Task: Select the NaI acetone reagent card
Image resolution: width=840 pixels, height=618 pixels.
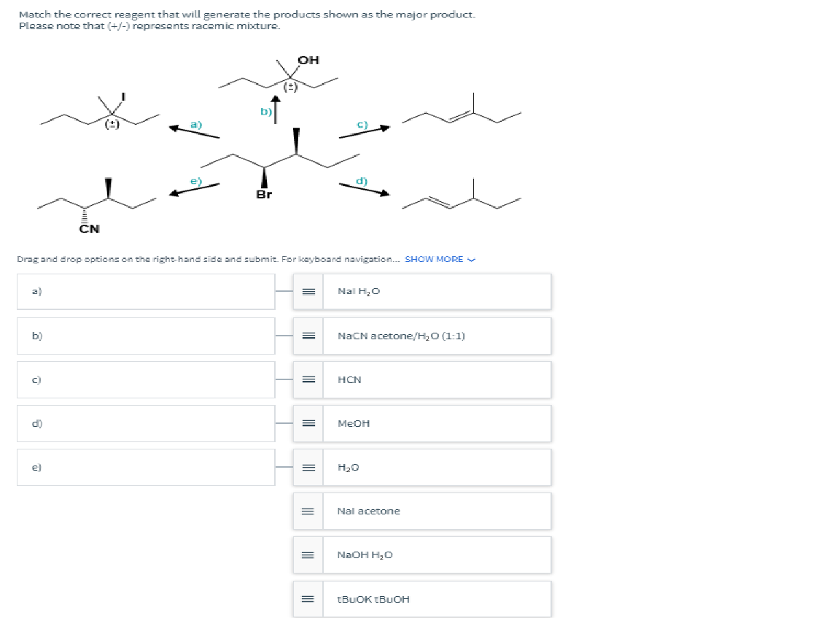Action: 437,511
